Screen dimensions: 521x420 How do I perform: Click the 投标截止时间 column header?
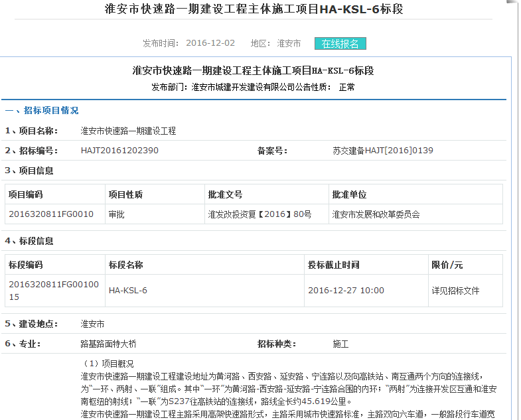334,265
